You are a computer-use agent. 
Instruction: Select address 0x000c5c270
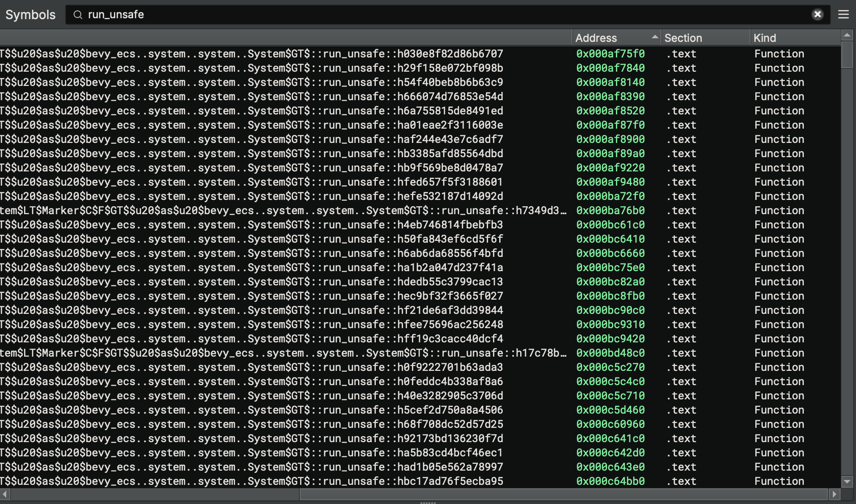[610, 367]
